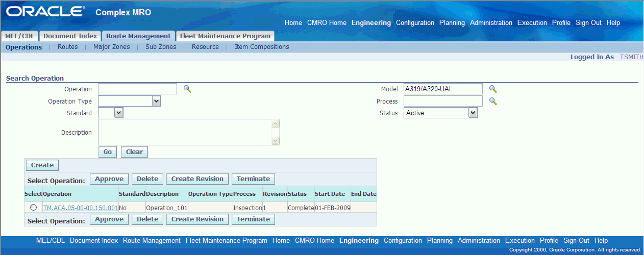This screenshot has width=644, height=255.
Task: Open Administration in top navigation
Action: [x=491, y=23]
